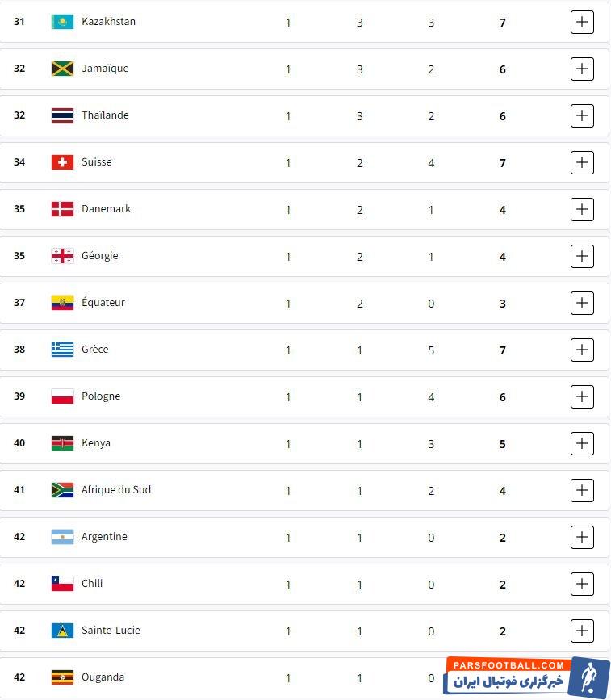Image resolution: width=611 pixels, height=700 pixels.
Task: Click the Suisse flag icon
Action: [62, 162]
